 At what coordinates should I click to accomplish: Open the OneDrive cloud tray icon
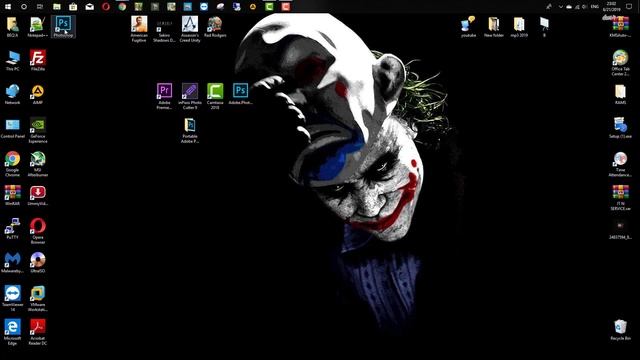tap(569, 7)
